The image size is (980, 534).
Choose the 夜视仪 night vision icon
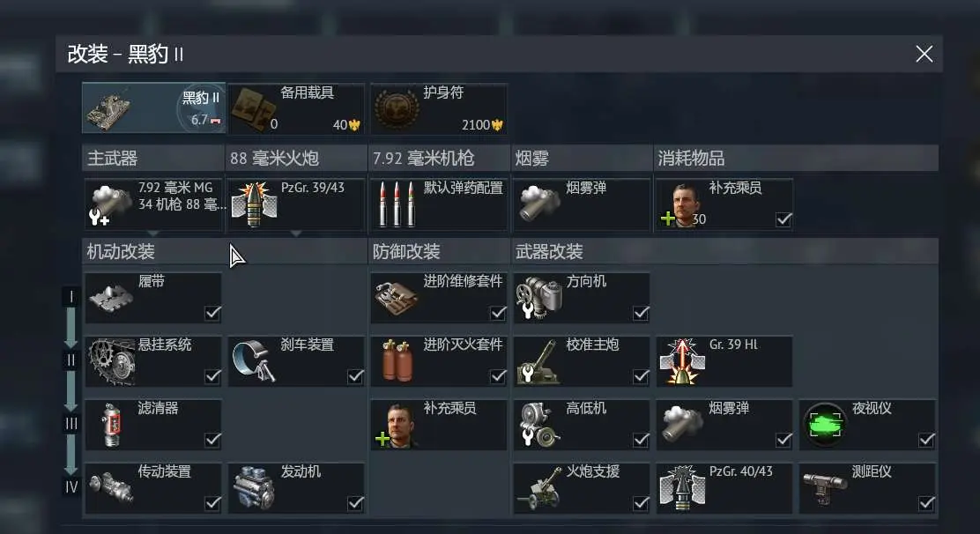point(824,425)
